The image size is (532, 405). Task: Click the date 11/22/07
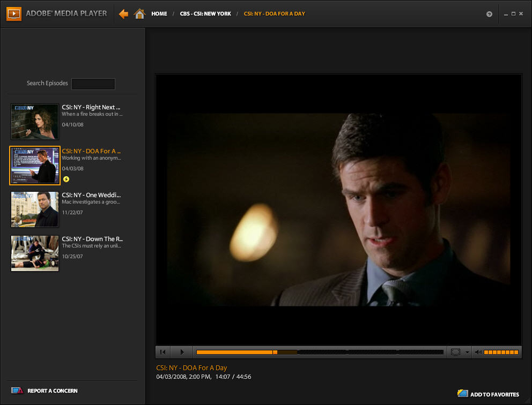click(72, 213)
